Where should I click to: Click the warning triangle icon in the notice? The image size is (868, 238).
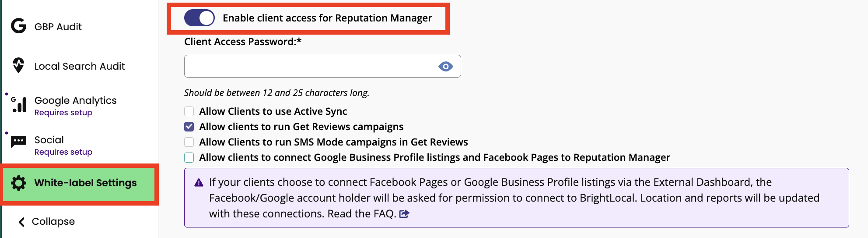[x=199, y=182]
